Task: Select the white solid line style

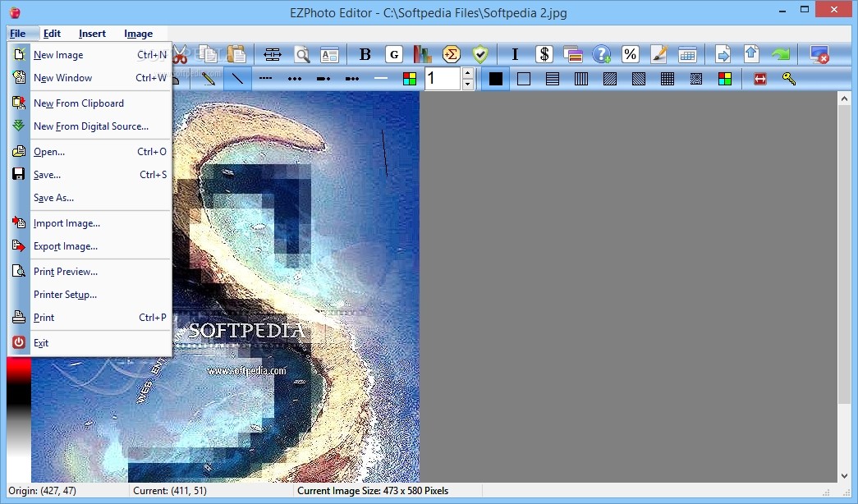Action: 381,78
